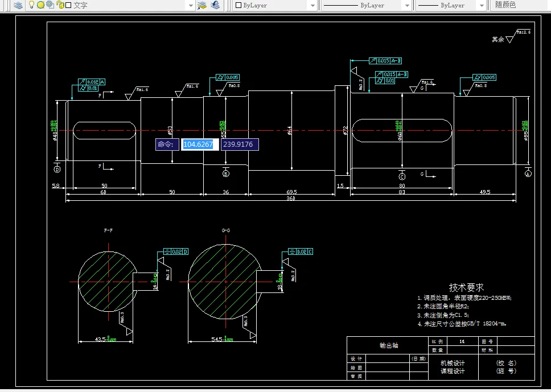The height and width of the screenshot is (392, 551).
Task: Click the 239.9176 coordinate input field
Action: 240,145
